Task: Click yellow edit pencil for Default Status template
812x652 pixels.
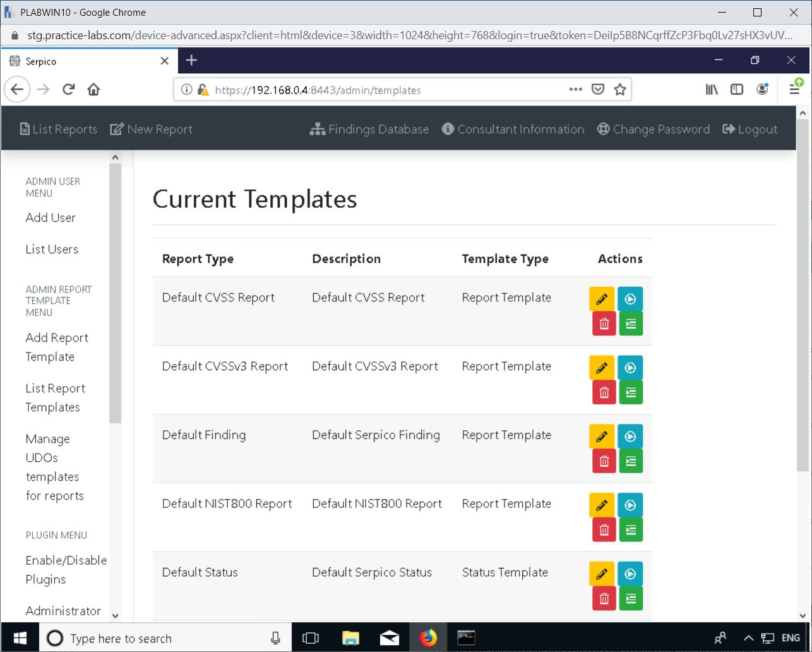Action: (601, 574)
